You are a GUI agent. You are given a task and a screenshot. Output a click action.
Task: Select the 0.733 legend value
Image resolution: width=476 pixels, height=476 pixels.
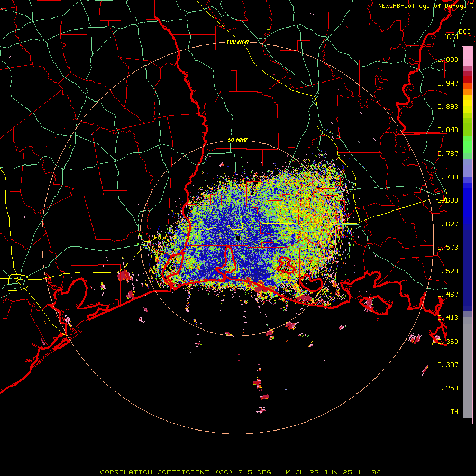tap(448, 177)
